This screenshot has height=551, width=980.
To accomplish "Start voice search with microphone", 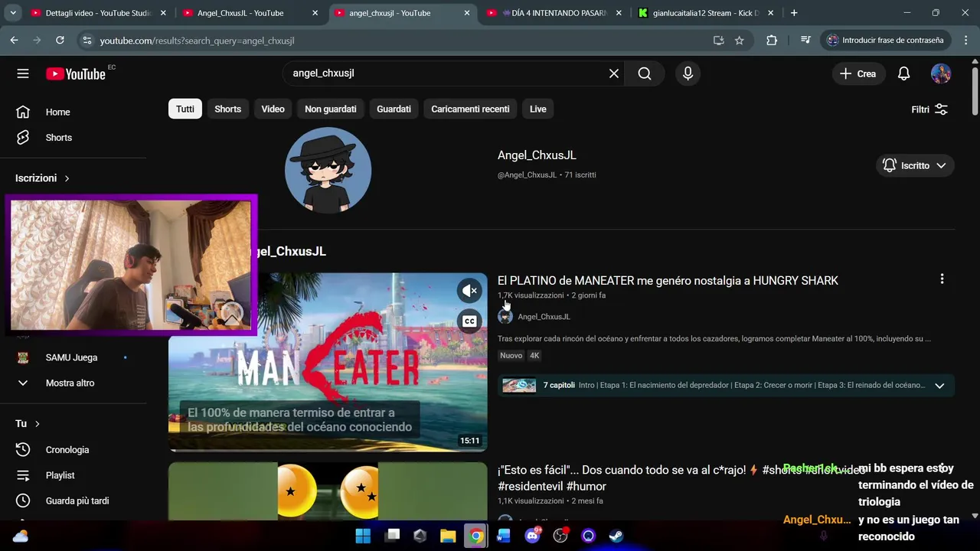I will point(688,73).
